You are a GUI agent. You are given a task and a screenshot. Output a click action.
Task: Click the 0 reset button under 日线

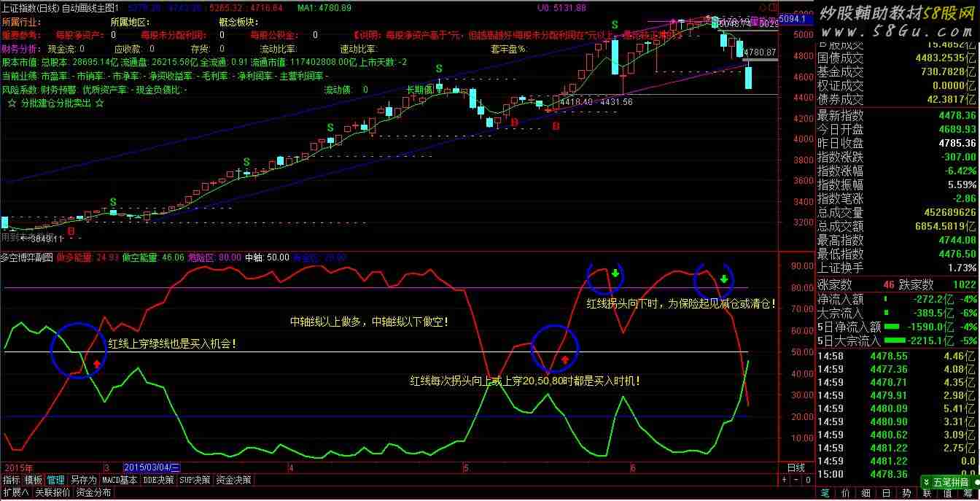click(806, 480)
